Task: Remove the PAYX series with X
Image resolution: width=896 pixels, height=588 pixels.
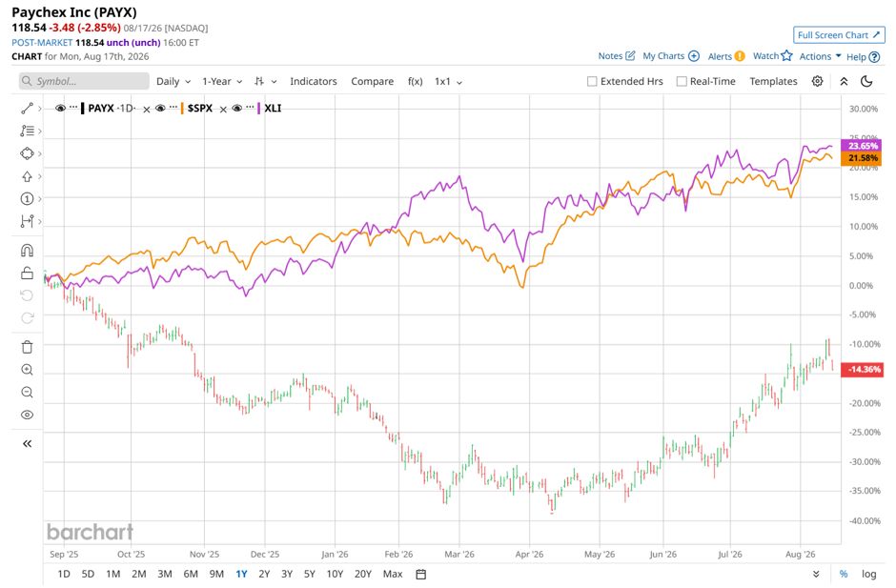Action: 146,110
